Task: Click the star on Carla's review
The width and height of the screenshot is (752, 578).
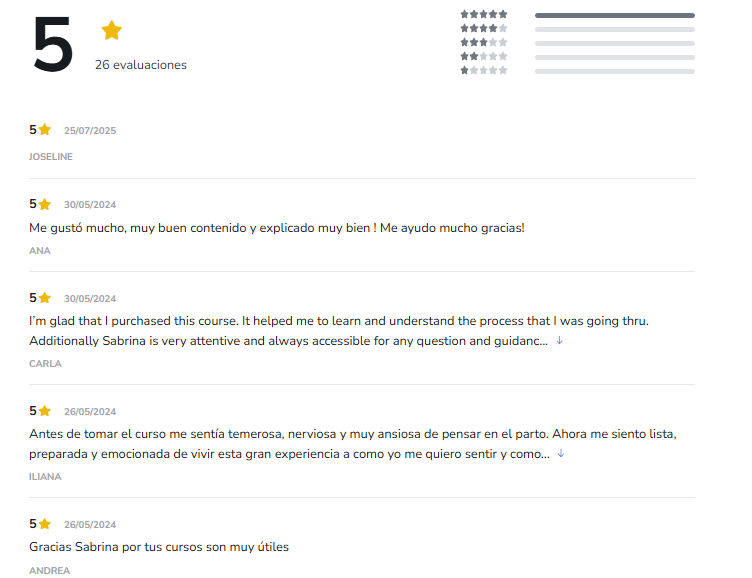Action: tap(45, 298)
